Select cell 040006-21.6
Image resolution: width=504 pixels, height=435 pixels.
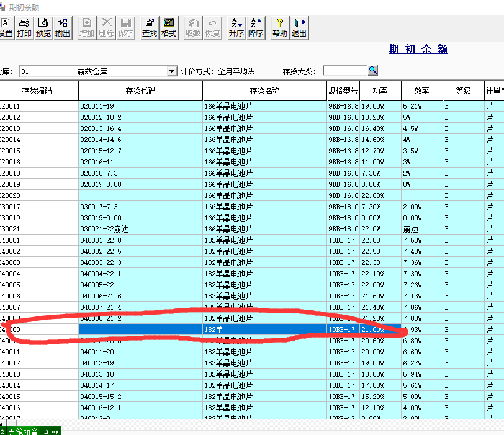pyautogui.click(x=140, y=296)
